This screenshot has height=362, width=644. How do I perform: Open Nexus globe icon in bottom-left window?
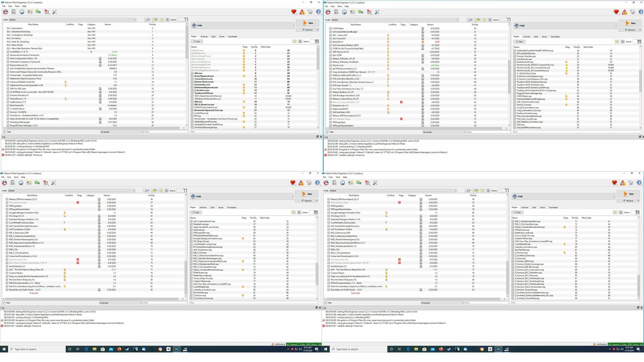coord(21,183)
